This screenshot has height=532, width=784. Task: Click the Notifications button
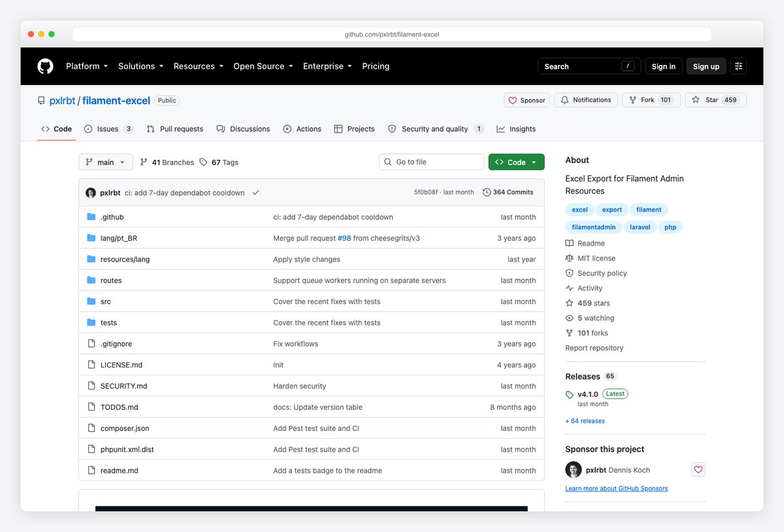pos(586,100)
